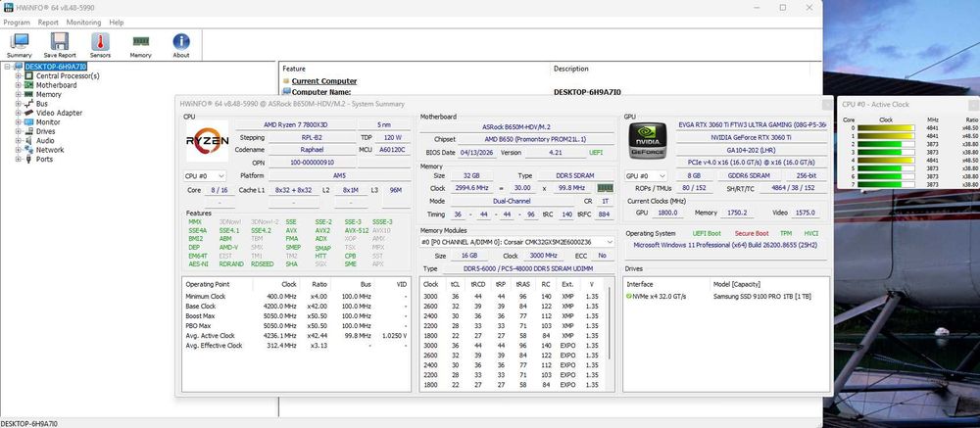Open the GPU #0 selector dropdown
This screenshot has height=428, width=980.
645,176
